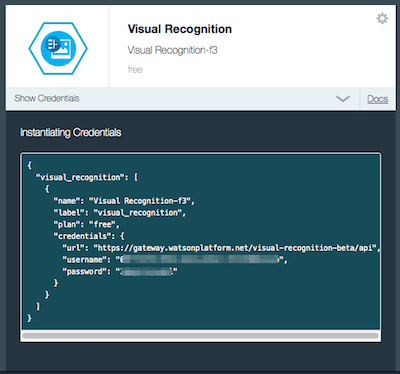Click the "credentials" key line
Viewport: 400px width, 374px height.
(x=89, y=236)
